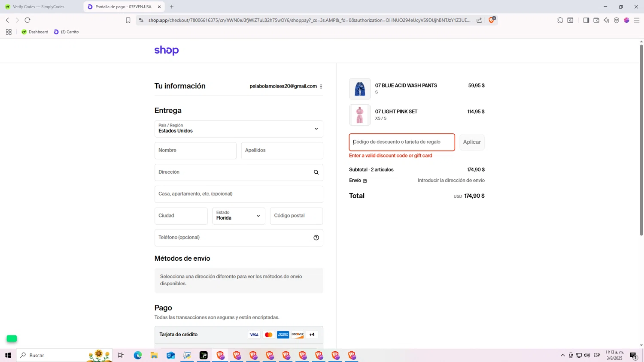
Task: Open the browser profile avatar
Action: click(626, 20)
